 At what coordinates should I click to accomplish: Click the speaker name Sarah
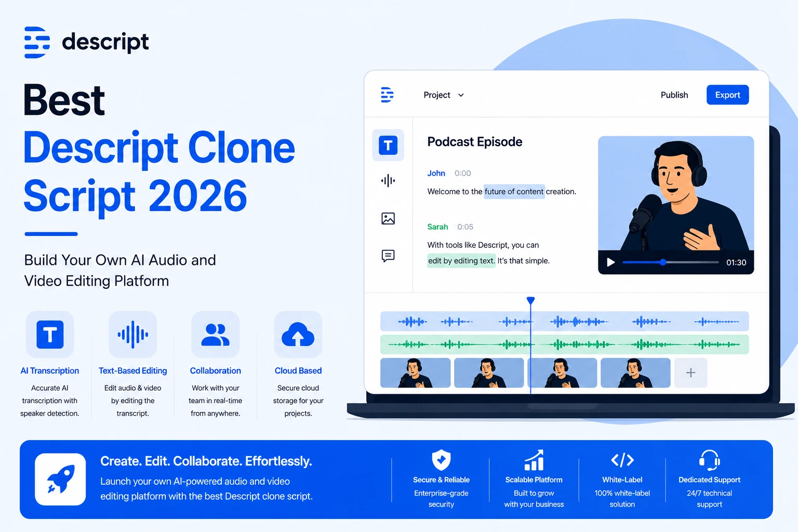click(x=437, y=227)
